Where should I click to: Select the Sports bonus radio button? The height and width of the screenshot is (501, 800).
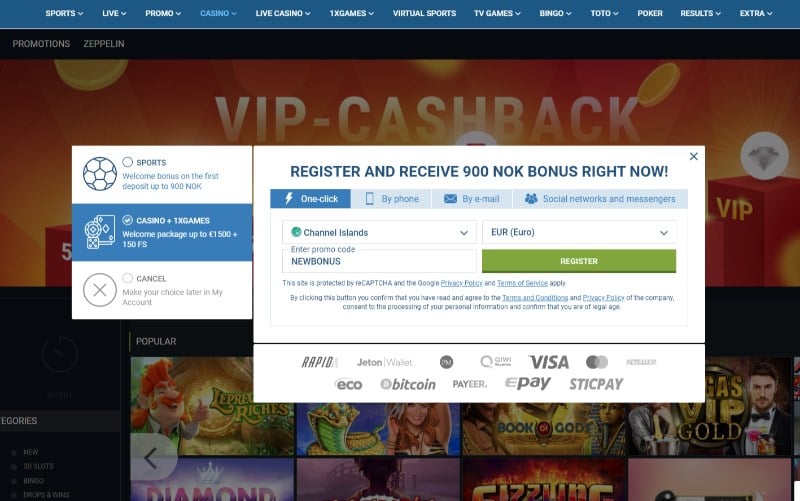click(128, 162)
